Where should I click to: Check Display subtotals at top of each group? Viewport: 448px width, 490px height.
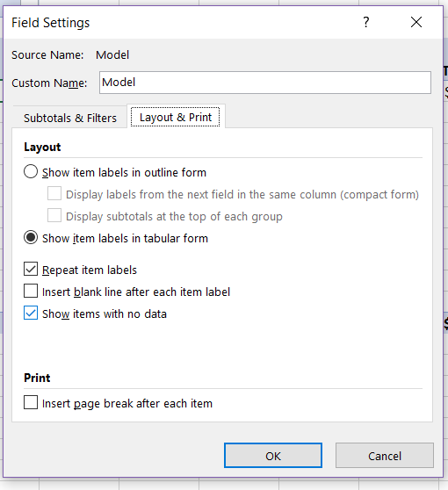click(54, 216)
